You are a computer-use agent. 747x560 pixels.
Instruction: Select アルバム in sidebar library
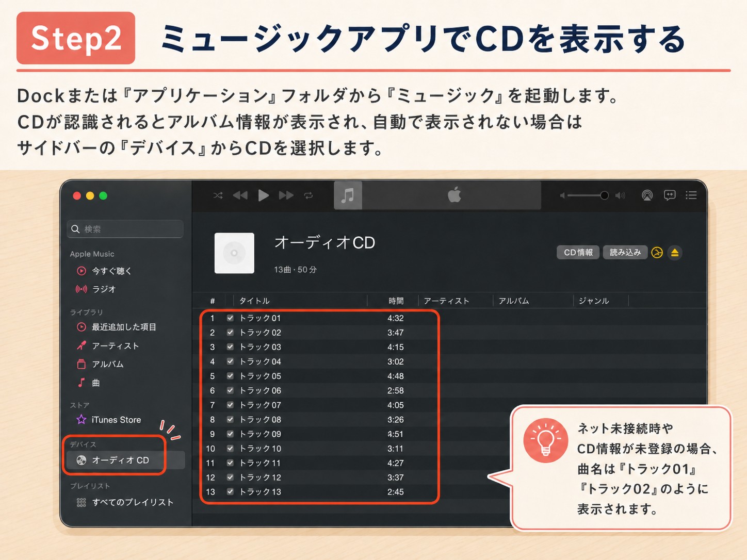(x=107, y=364)
